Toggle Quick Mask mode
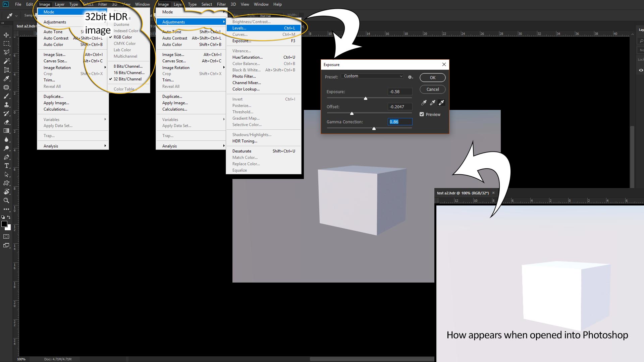This screenshot has width=644, height=362. [6, 237]
